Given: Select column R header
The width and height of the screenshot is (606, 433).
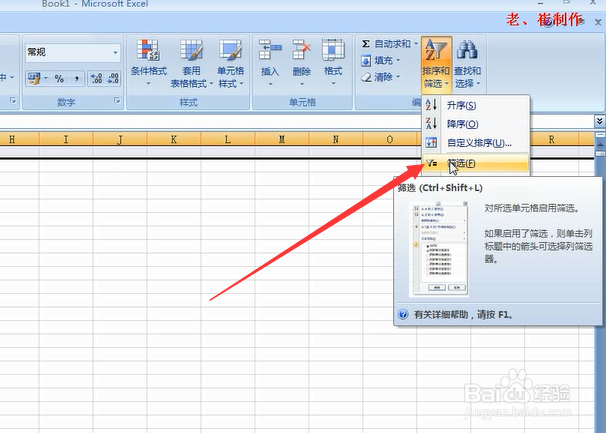Looking at the screenshot, I should (552, 139).
